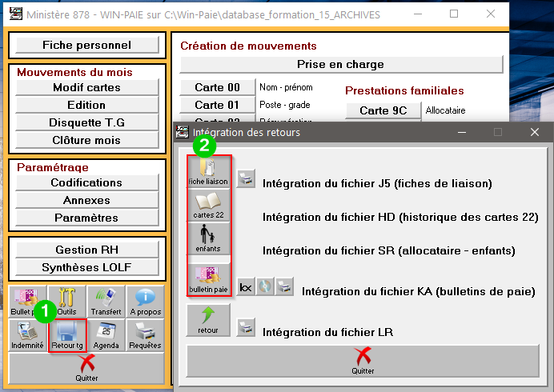
Task: Click the Outils tools icon
Action: [x=66, y=302]
